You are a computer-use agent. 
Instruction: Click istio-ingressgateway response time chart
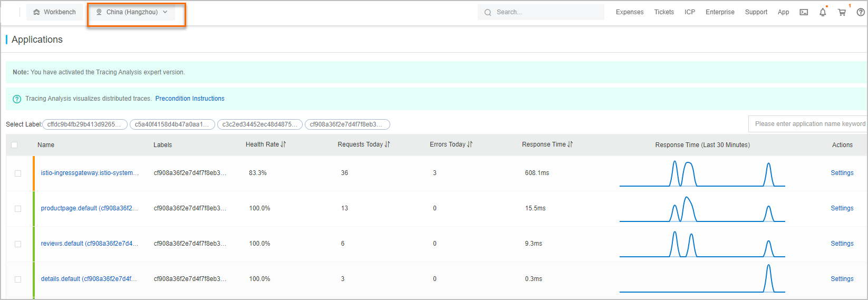pos(702,173)
